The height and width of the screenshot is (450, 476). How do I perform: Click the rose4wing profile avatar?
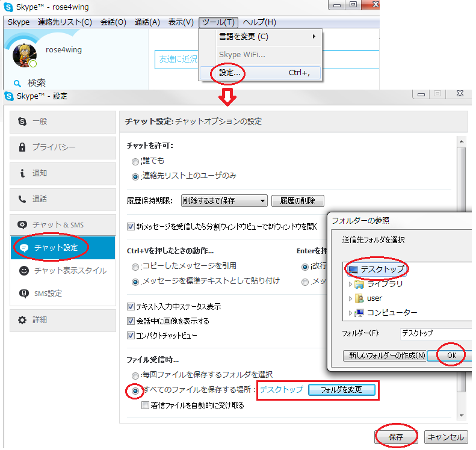[x=24, y=55]
